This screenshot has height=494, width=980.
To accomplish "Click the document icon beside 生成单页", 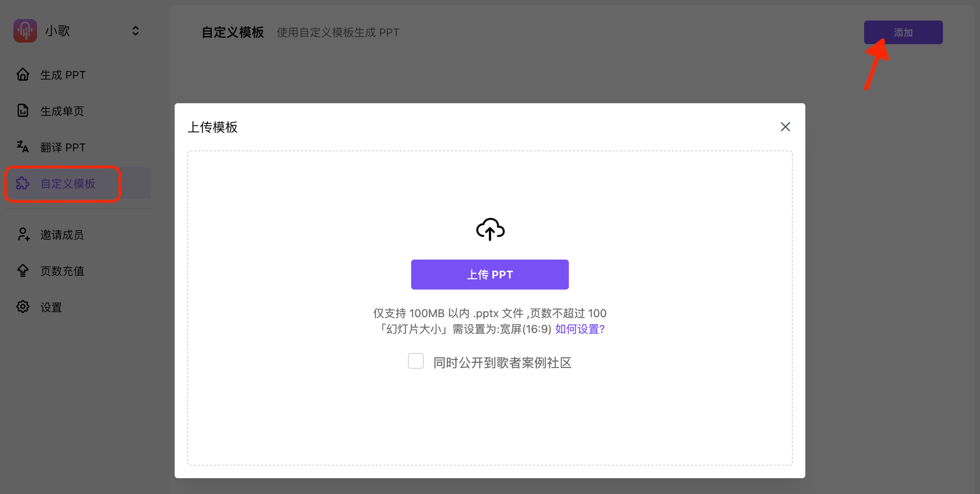I will pos(23,111).
